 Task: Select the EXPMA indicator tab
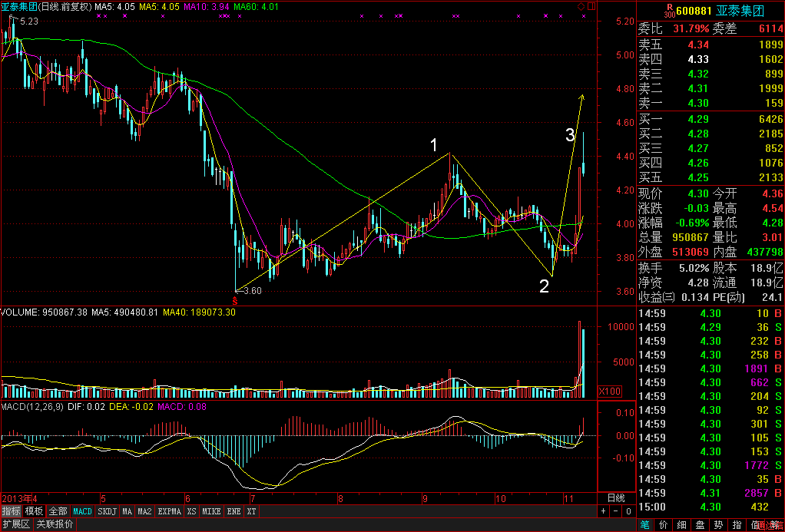pyautogui.click(x=170, y=511)
